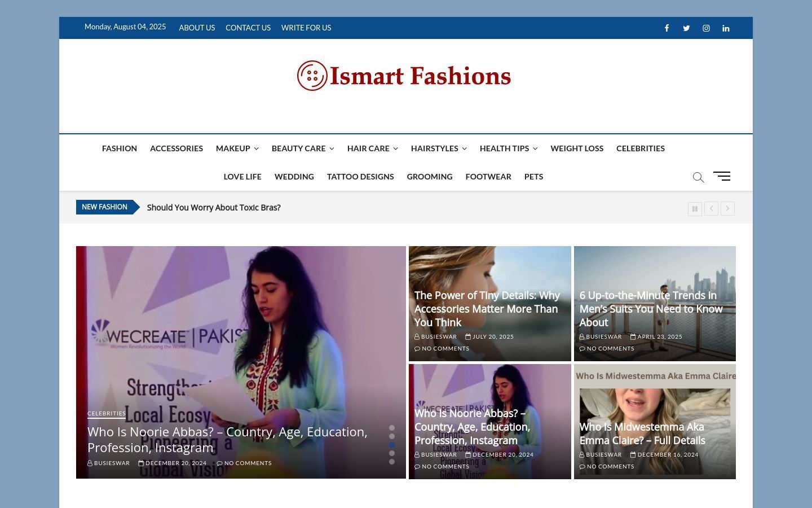Select the fourth slider dot
The width and height of the screenshot is (812, 508).
(392, 453)
